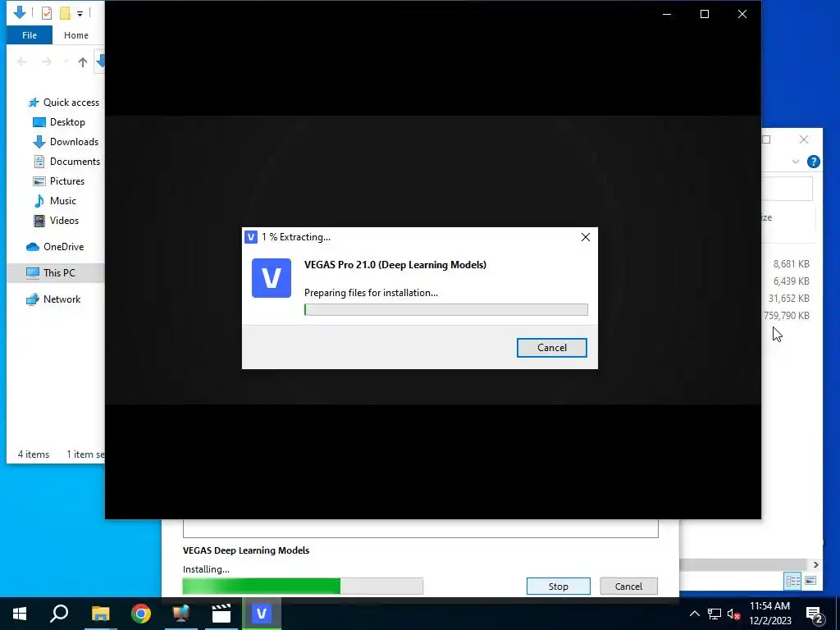Click the muted volume tray icon
Screen dimensions: 840x630
pos(733,614)
